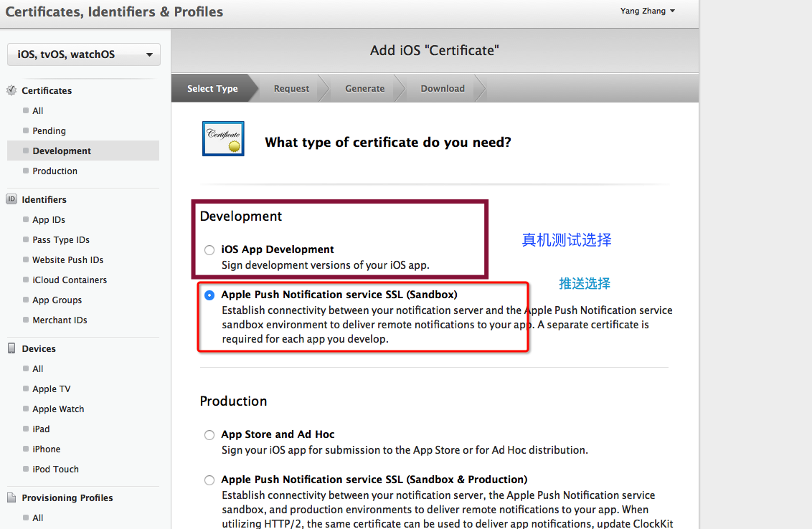Open Pass Type IDs
This screenshot has height=529, width=812.
[61, 239]
